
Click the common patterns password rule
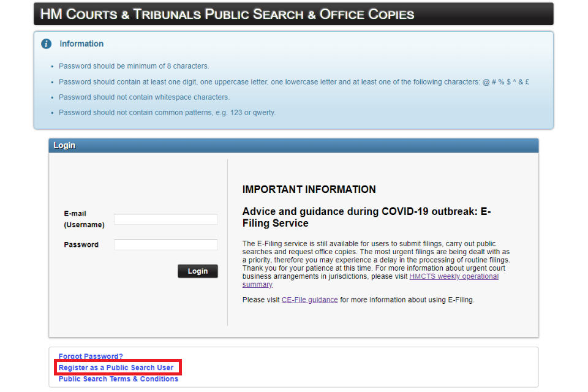click(x=167, y=113)
